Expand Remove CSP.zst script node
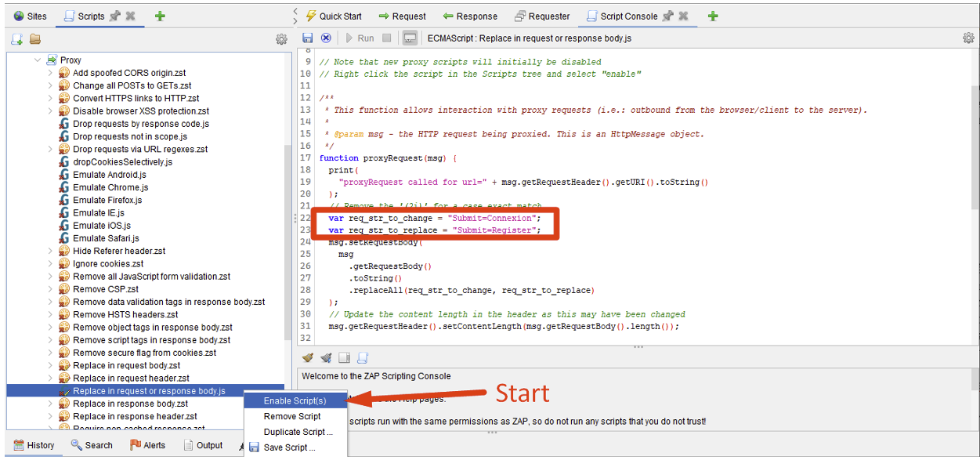This screenshot has width=980, height=460. click(50, 289)
